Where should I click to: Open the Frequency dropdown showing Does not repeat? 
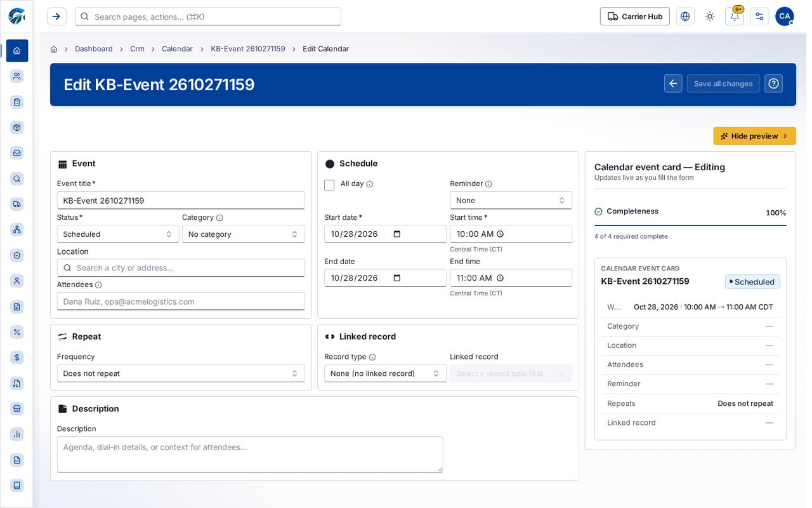coord(181,373)
